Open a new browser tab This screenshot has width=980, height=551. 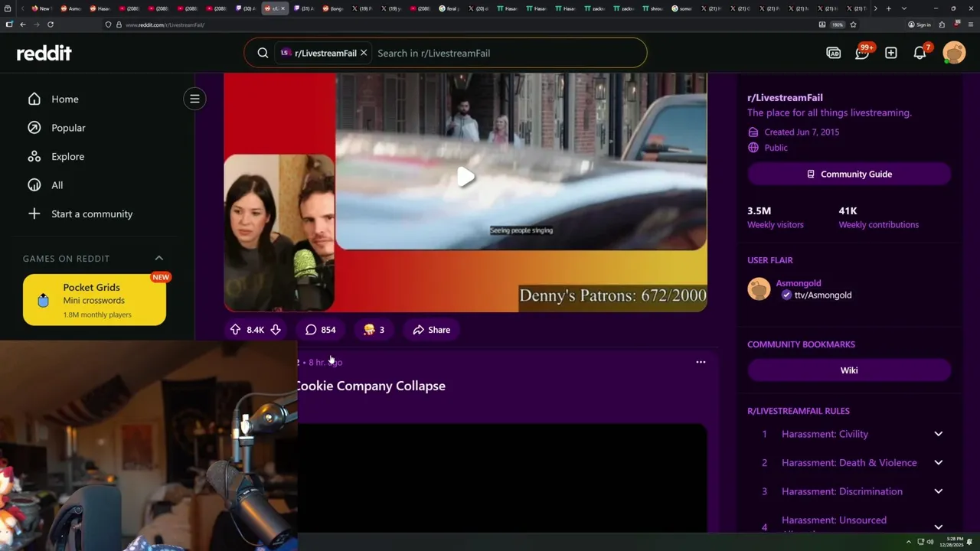(x=888, y=8)
